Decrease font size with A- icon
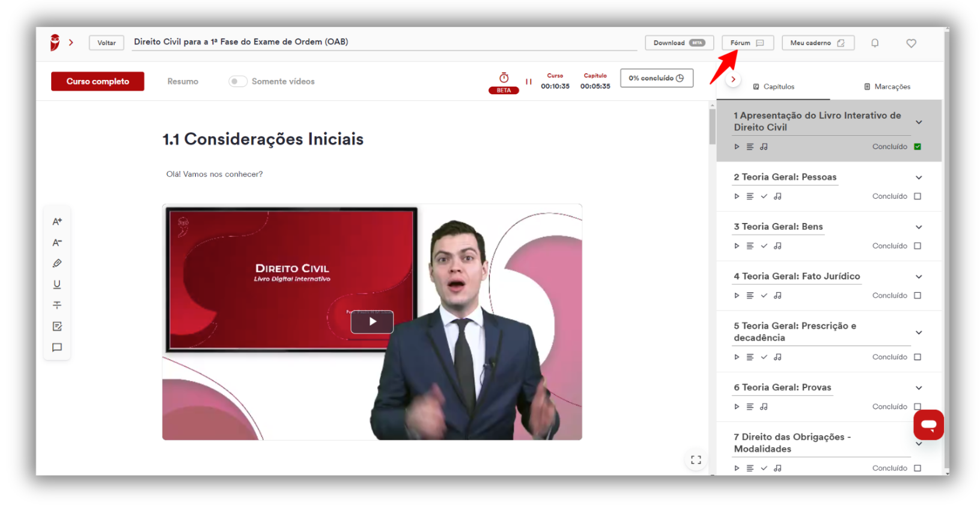 [57, 243]
